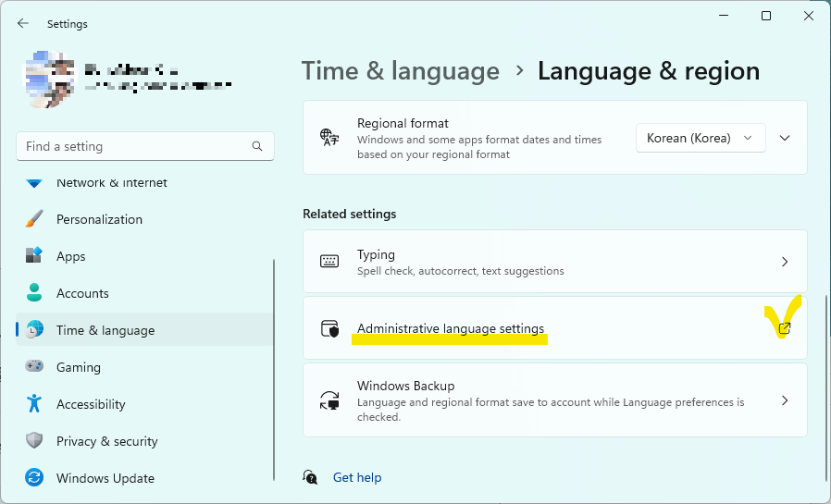Click the Get help chat icon
831x504 pixels.
310,477
